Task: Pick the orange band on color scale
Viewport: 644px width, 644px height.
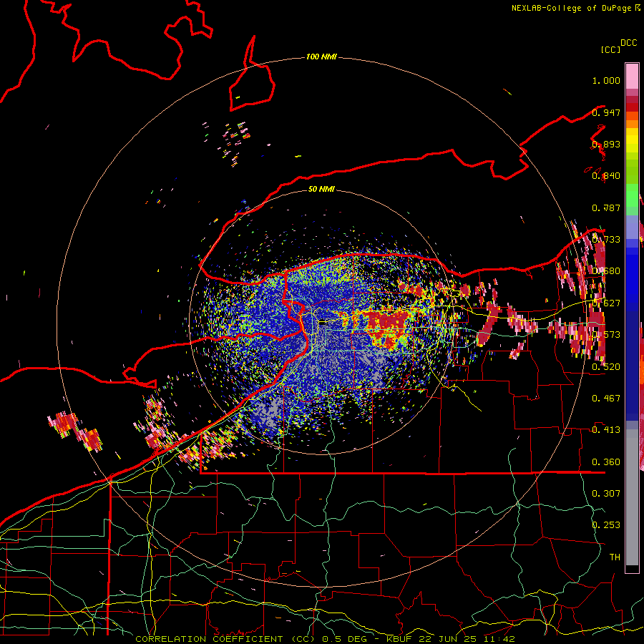Action: pos(632,124)
